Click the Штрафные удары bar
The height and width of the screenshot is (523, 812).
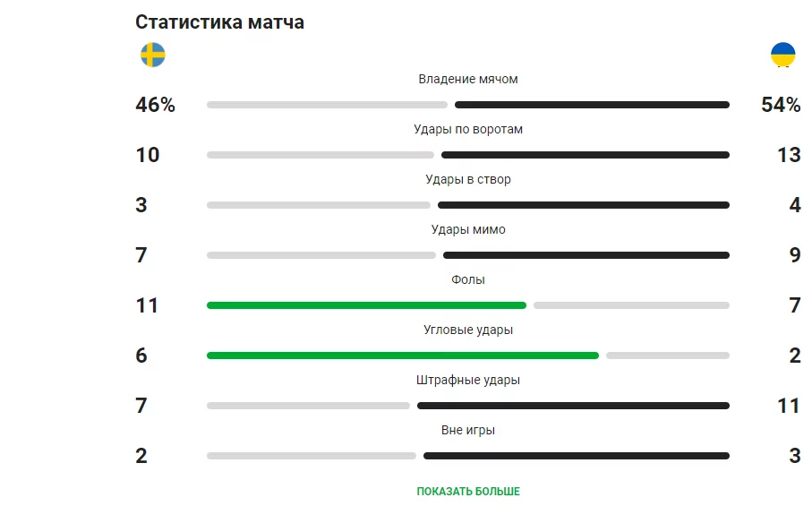click(x=468, y=406)
